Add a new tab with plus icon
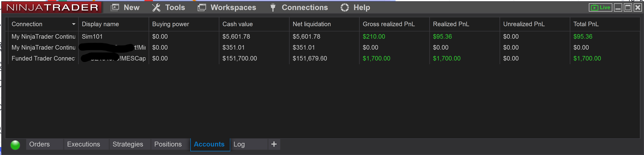Screen dimensions: 644x155 tap(274, 144)
